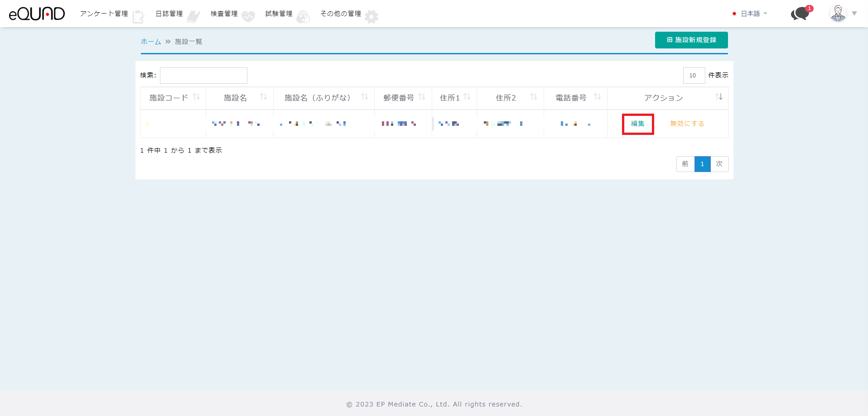Sort by 住所1 column arrows
This screenshot has height=416, width=868.
point(467,97)
